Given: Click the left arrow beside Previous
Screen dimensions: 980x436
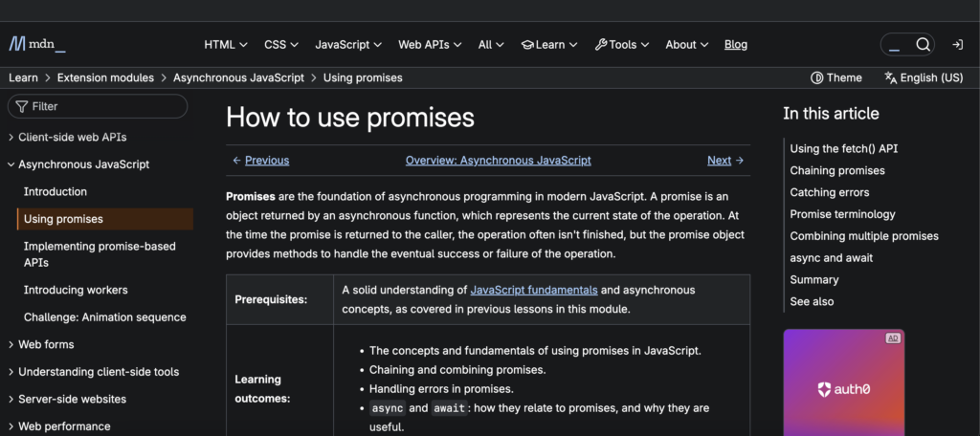Looking at the screenshot, I should pyautogui.click(x=237, y=161).
